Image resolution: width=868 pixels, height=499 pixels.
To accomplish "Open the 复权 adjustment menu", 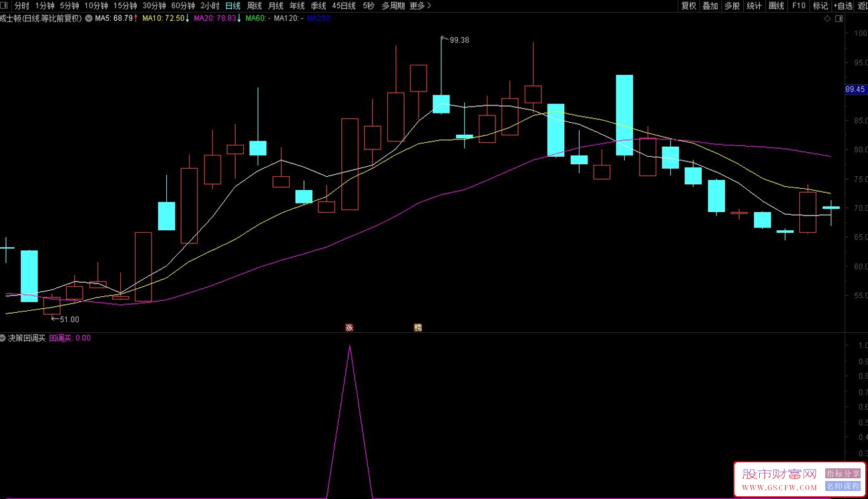I will click(x=688, y=5).
